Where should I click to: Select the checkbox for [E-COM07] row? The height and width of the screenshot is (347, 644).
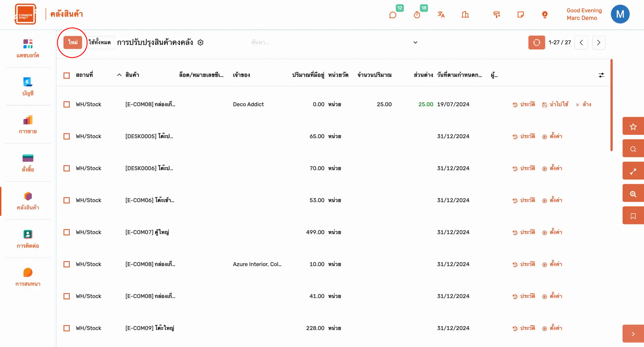(x=67, y=232)
